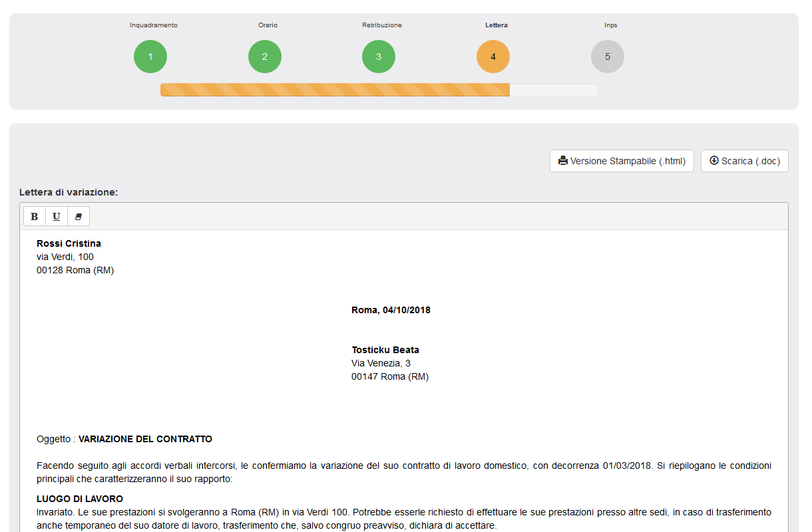This screenshot has width=812, height=532.
Task: Select the Inquadramento step label
Action: (153, 25)
